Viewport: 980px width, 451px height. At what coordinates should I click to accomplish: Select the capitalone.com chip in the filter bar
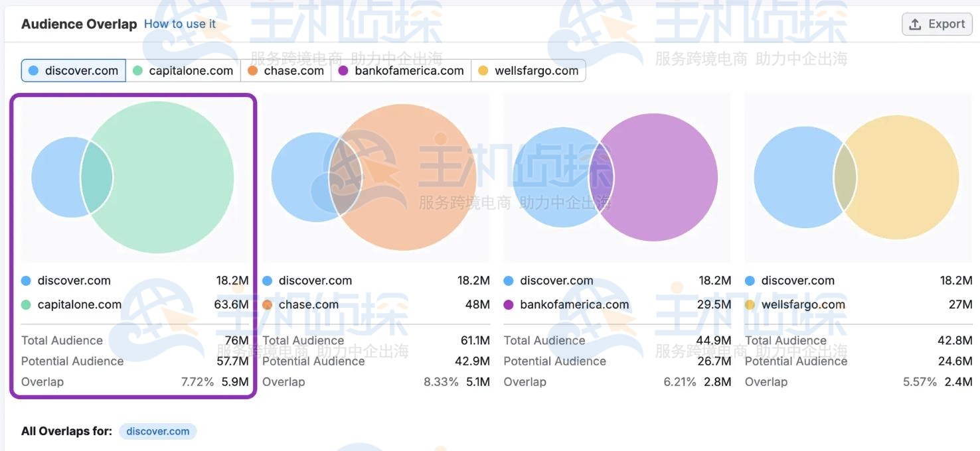point(183,69)
